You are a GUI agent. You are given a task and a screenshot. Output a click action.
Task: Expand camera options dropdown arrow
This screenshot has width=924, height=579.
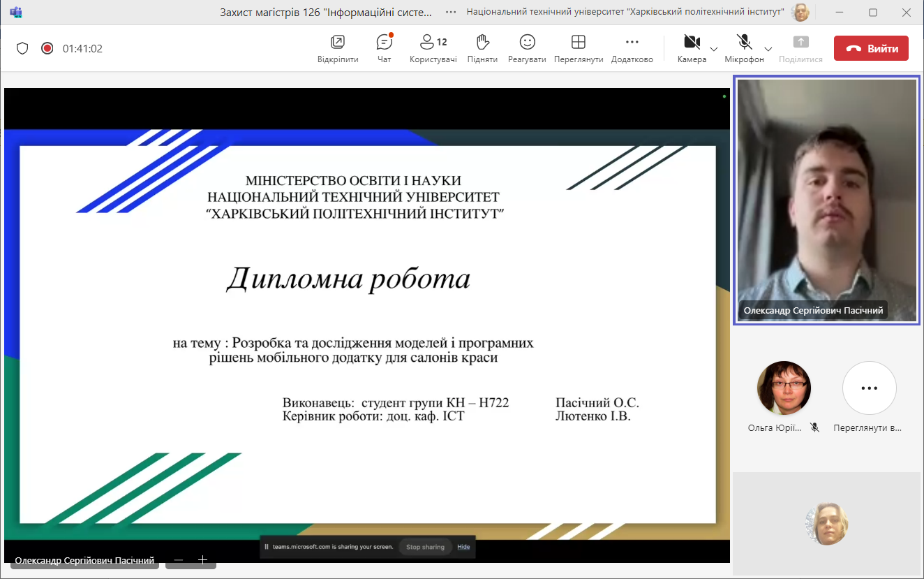pos(714,49)
